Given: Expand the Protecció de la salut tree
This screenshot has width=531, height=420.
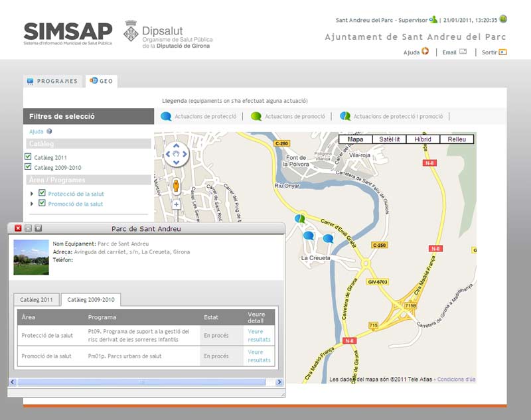Looking at the screenshot, I should [x=32, y=194].
